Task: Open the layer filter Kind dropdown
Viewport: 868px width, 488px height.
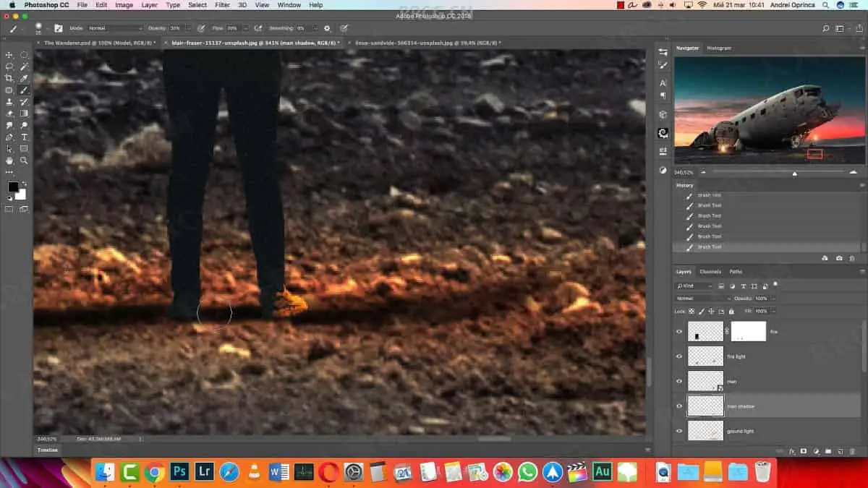Action: click(695, 286)
